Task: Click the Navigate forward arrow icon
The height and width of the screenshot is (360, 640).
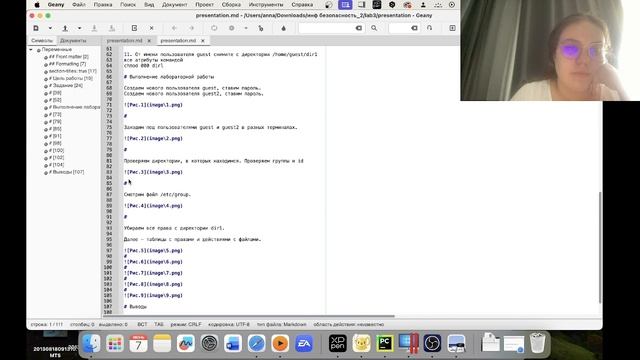Action: coord(191,28)
